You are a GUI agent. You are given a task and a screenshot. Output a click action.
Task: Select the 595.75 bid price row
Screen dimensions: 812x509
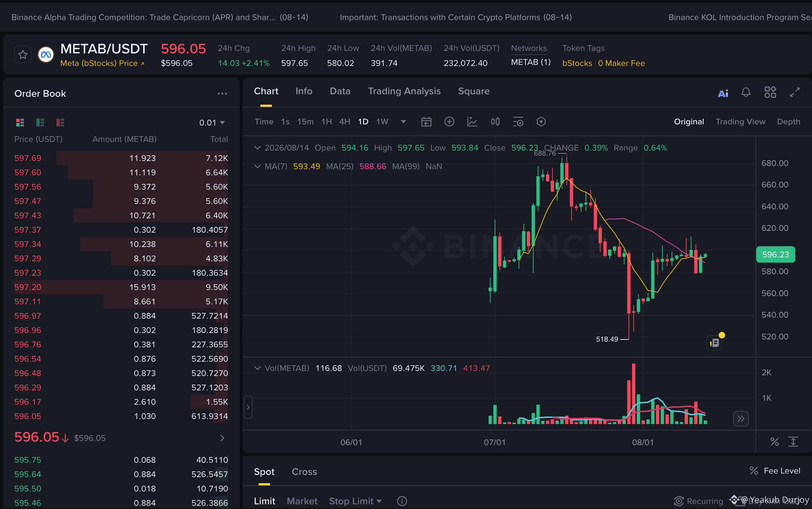[121, 460]
